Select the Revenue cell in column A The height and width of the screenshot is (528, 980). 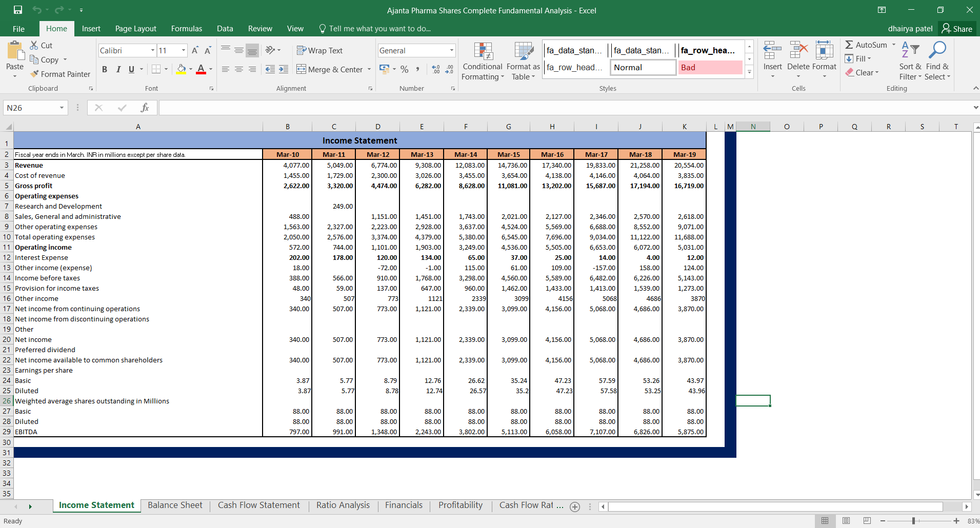[138, 165]
